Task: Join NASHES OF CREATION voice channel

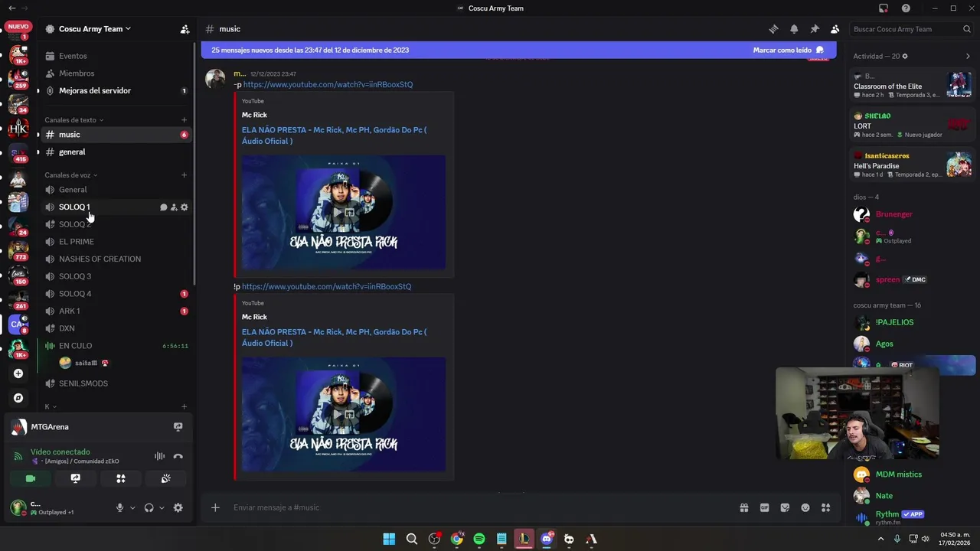Action: coord(115,259)
